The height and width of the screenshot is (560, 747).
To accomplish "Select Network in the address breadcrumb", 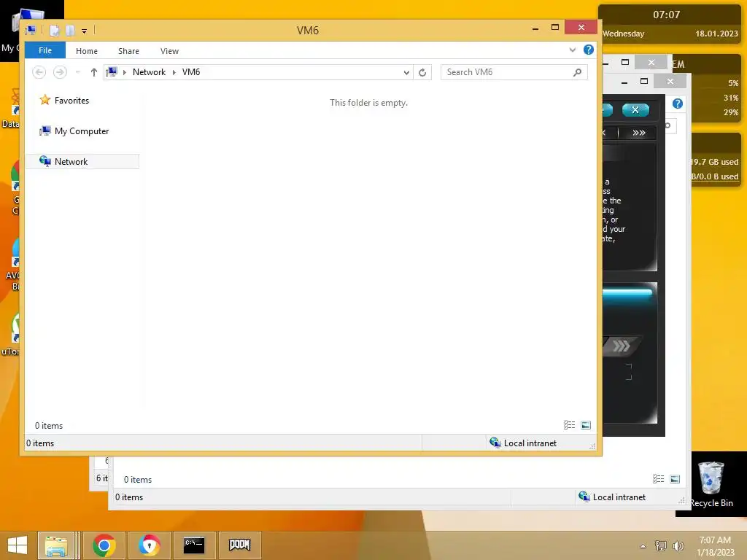I will click(x=149, y=72).
